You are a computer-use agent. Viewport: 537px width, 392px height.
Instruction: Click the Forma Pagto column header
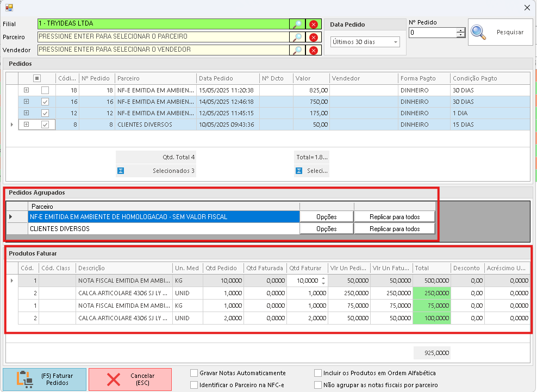423,78
